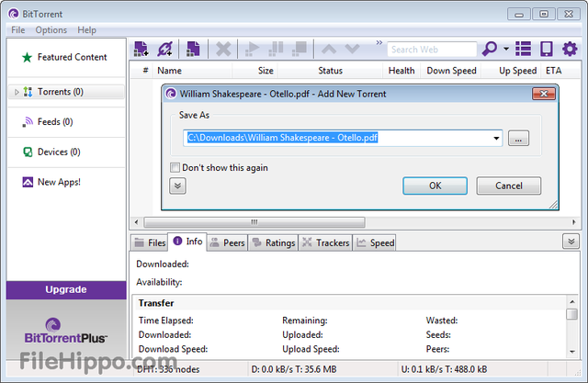Click the magnifier search icon
Viewport: 588px width, 383px height.
pyautogui.click(x=490, y=49)
